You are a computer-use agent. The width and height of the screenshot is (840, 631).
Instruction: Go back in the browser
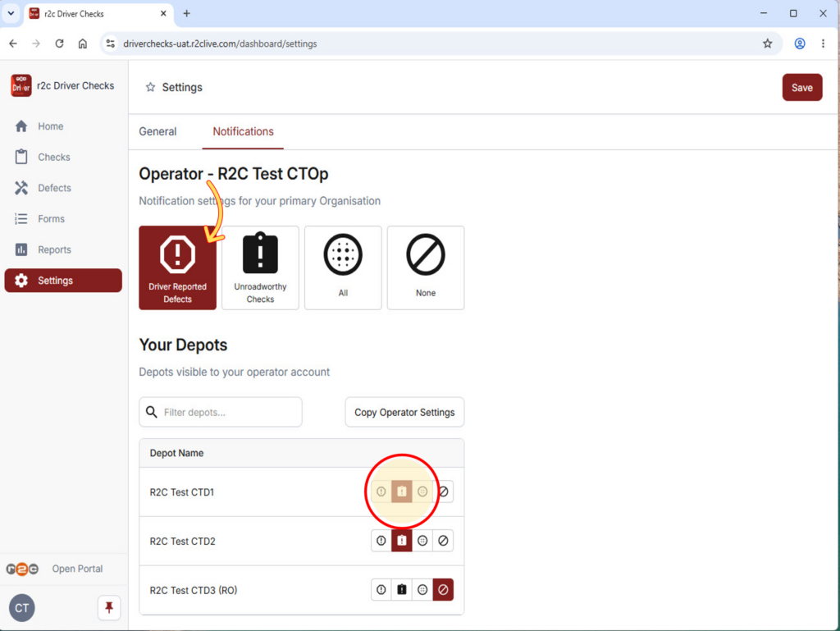pos(13,43)
